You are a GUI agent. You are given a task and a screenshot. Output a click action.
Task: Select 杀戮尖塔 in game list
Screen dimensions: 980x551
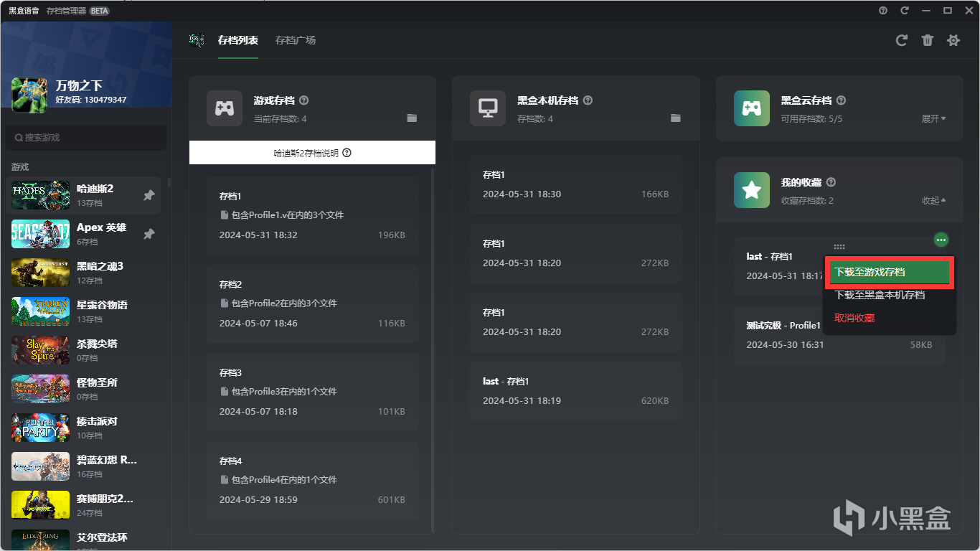pyautogui.click(x=83, y=350)
